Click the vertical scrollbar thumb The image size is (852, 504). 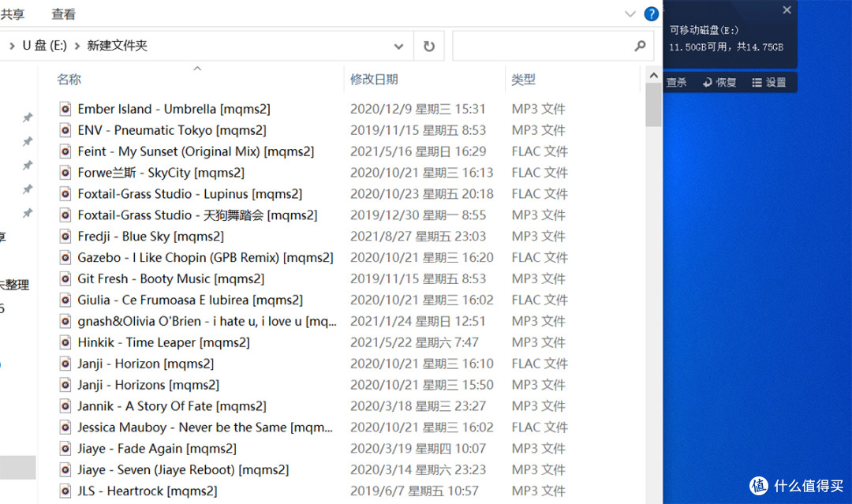pyautogui.click(x=654, y=104)
